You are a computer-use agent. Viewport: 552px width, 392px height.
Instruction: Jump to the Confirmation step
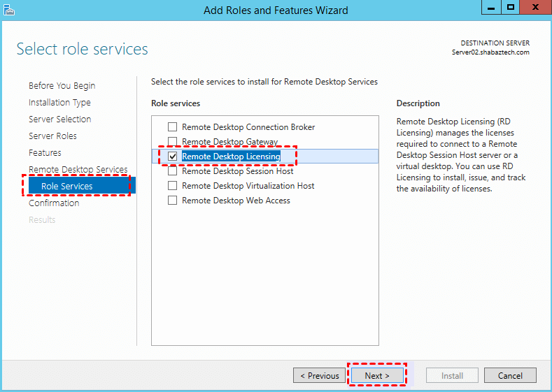click(54, 203)
